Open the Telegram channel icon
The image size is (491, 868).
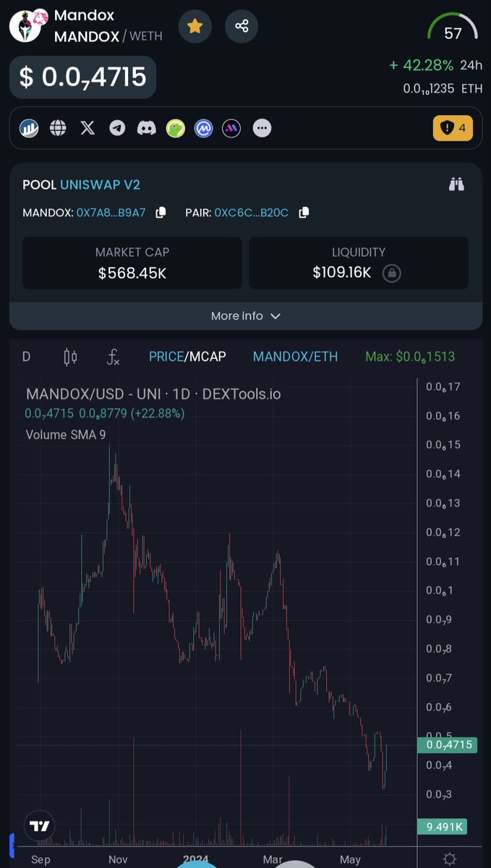pyautogui.click(x=117, y=128)
